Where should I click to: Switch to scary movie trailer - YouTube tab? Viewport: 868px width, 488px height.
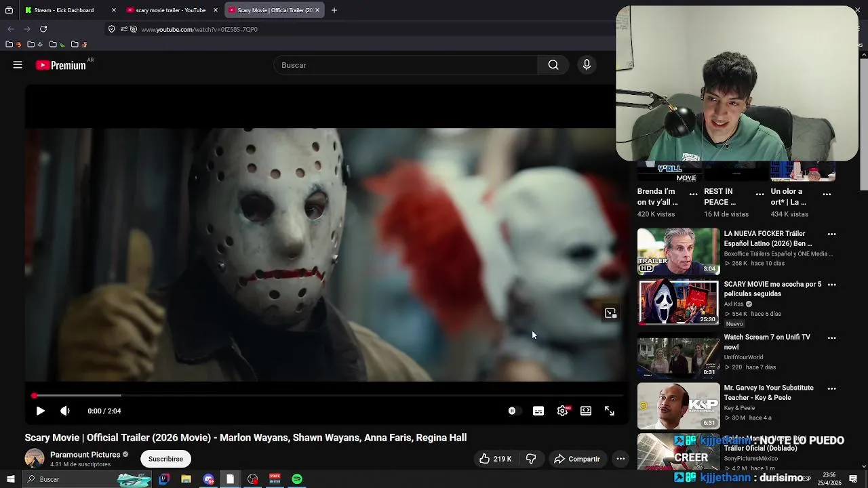(x=170, y=10)
